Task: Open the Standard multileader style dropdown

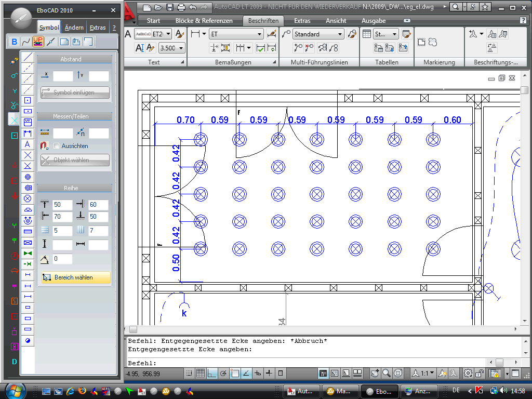Action: pos(318,34)
